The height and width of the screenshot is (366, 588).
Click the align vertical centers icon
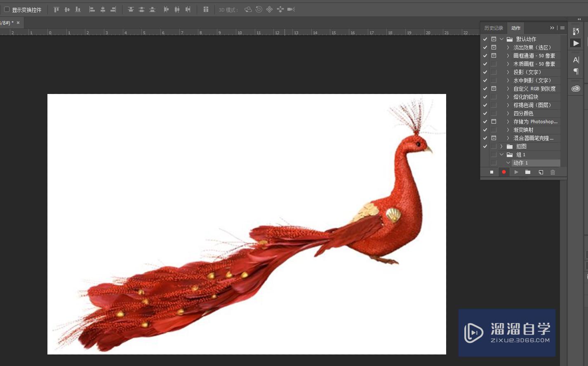click(67, 9)
